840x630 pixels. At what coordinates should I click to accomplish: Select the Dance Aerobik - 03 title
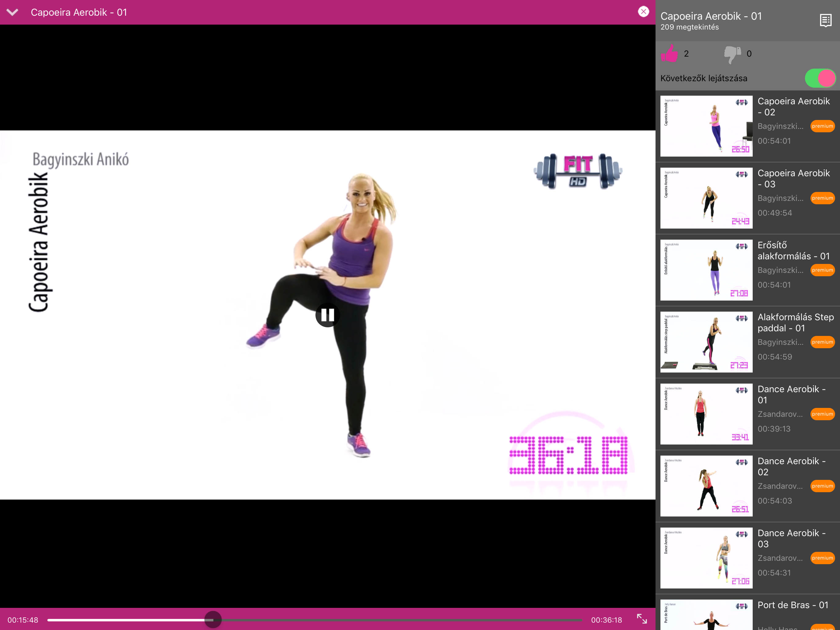point(791,538)
